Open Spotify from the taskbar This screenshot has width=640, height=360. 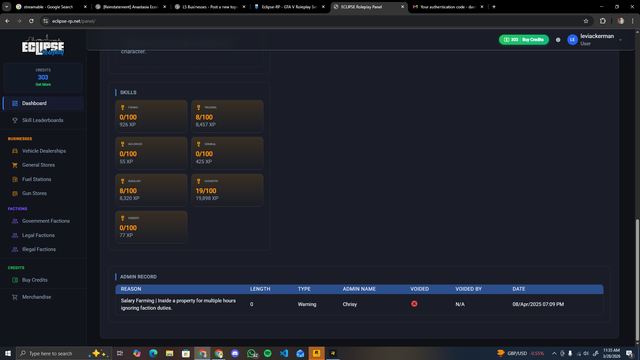click(267, 353)
